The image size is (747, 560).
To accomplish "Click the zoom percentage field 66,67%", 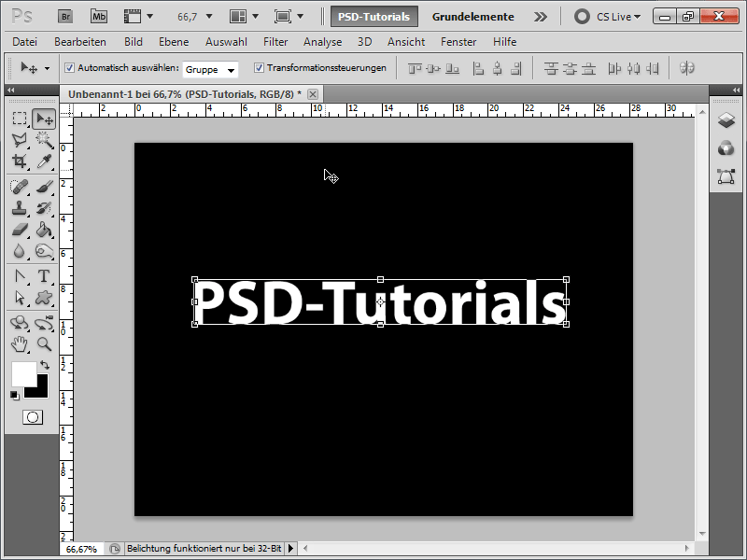I will pos(81,549).
